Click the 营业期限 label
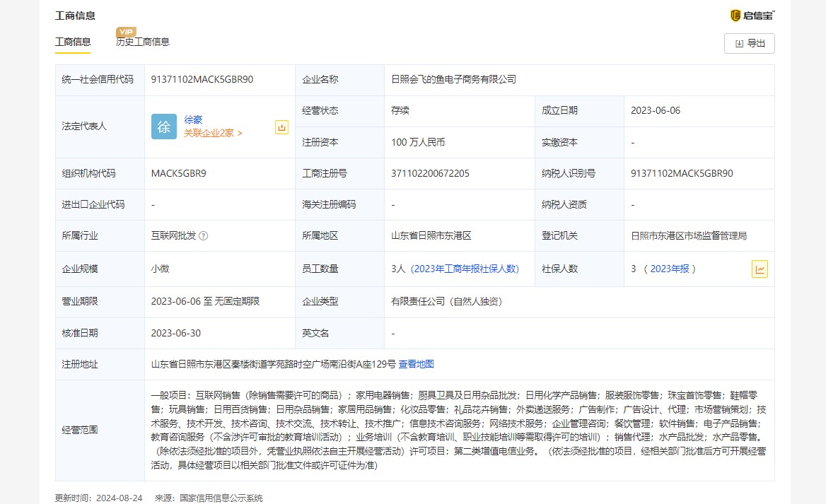The image size is (826, 504). click(79, 301)
